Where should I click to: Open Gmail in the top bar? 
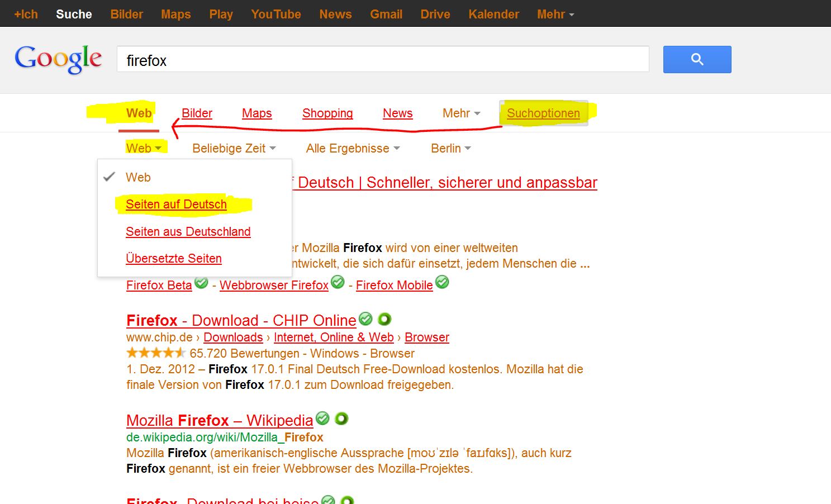386,14
